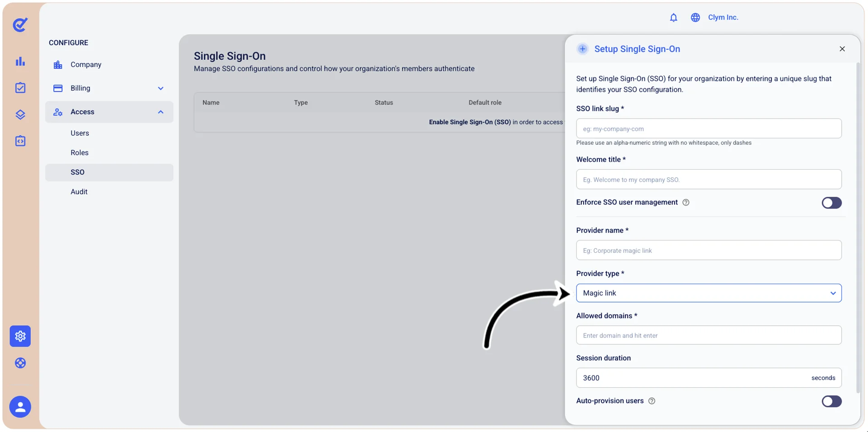Screen dimensions: 868x432
Task: Open the notifications bell icon
Action: point(673,17)
